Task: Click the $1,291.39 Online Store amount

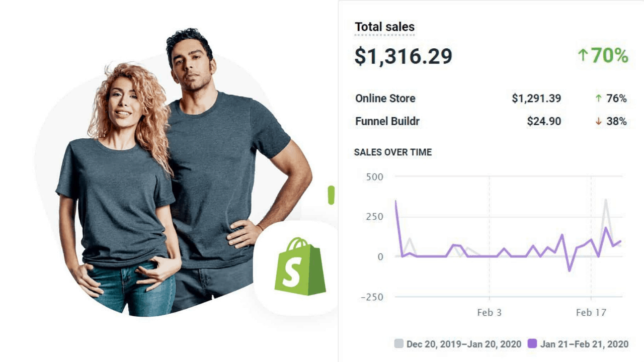Action: click(536, 99)
